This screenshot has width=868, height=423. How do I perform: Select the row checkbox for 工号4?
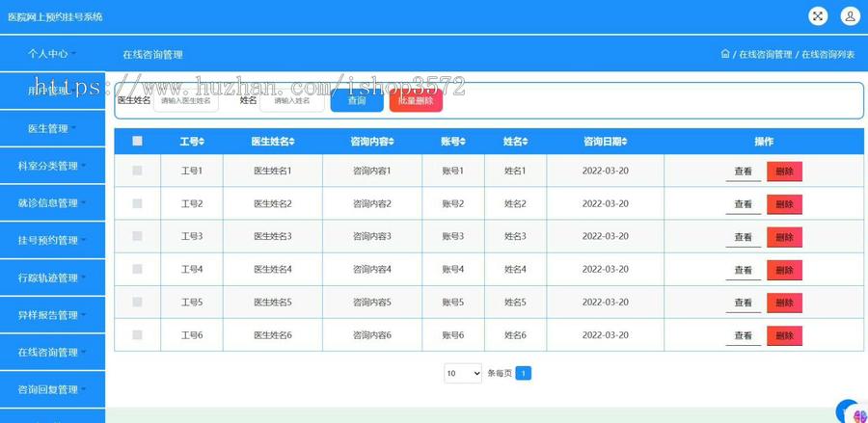click(x=137, y=269)
